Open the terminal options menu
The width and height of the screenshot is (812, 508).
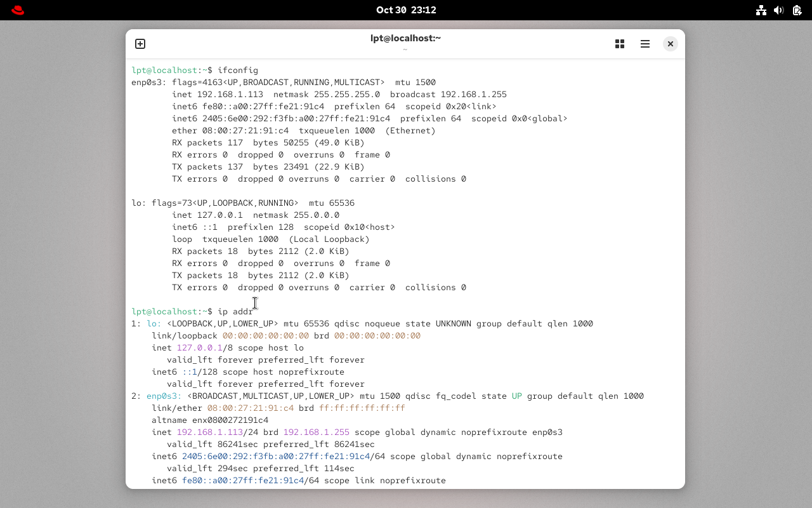[x=645, y=44]
